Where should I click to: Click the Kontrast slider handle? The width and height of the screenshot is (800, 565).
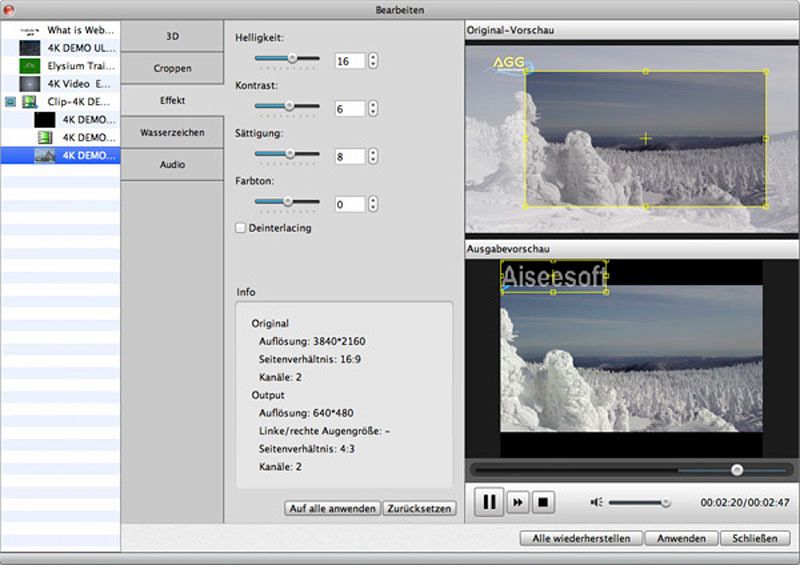tap(288, 106)
